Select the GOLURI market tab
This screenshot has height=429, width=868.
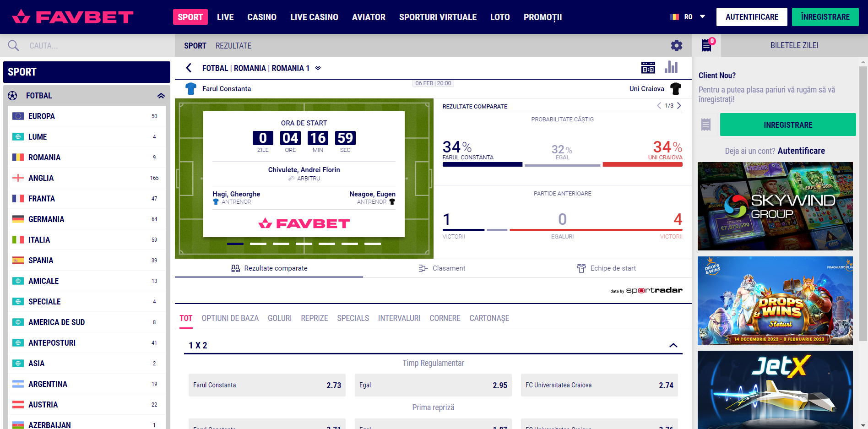click(280, 318)
